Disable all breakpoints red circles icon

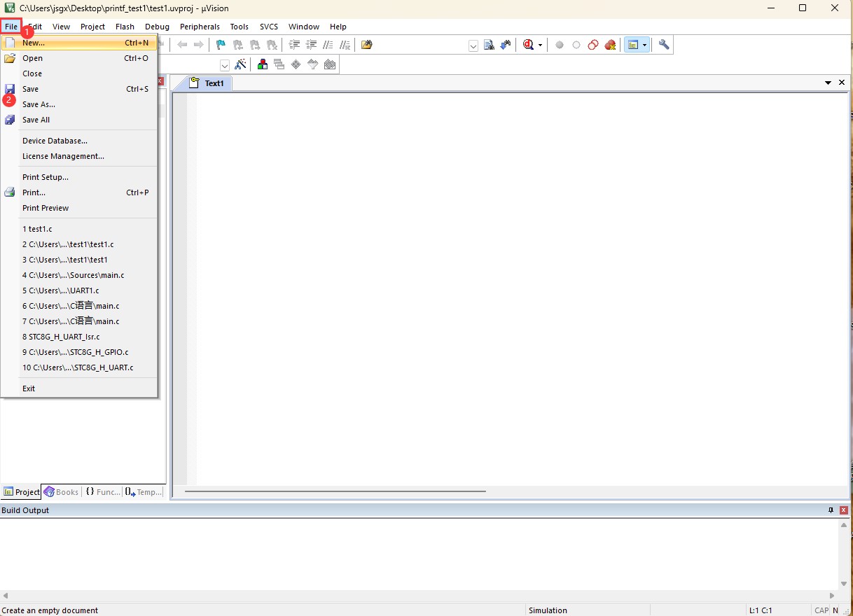593,45
